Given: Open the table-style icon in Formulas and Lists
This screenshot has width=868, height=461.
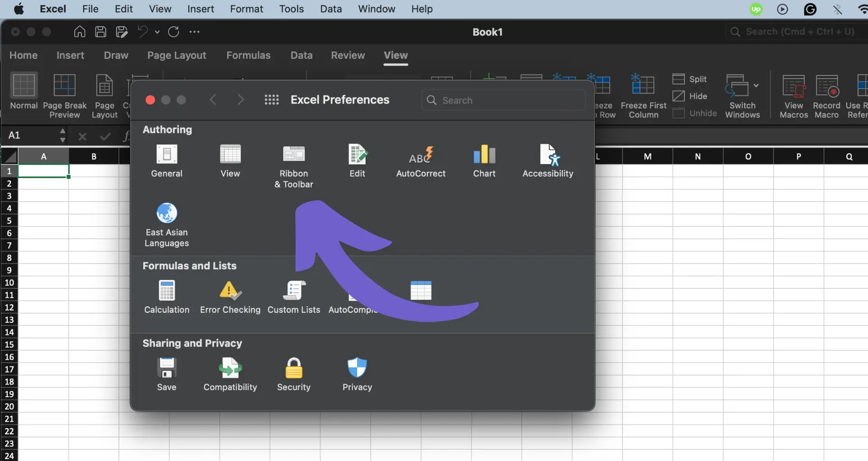Looking at the screenshot, I should 420,291.
